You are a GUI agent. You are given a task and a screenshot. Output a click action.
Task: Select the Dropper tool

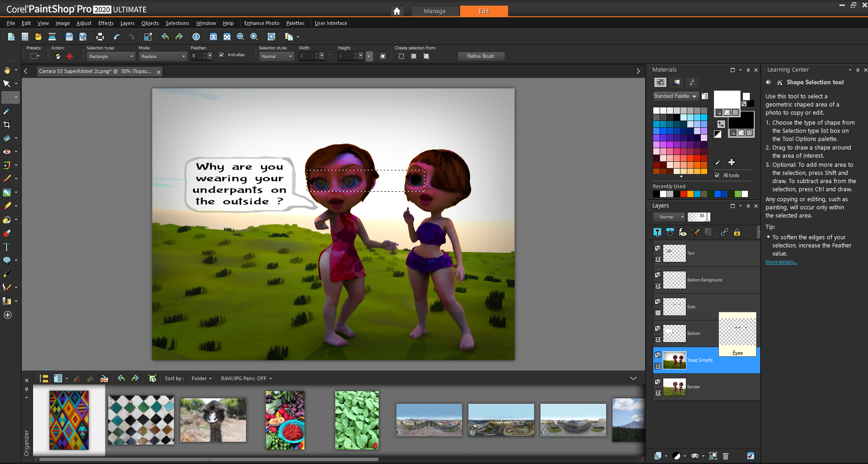pyautogui.click(x=7, y=111)
